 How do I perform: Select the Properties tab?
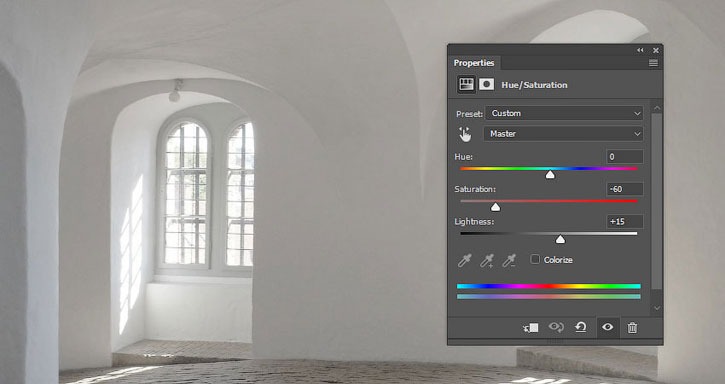[474, 63]
